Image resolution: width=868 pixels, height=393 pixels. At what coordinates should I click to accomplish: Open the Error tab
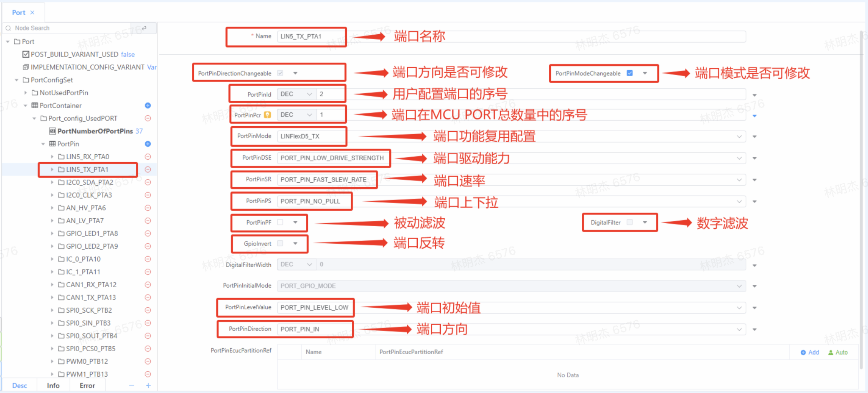point(87,385)
